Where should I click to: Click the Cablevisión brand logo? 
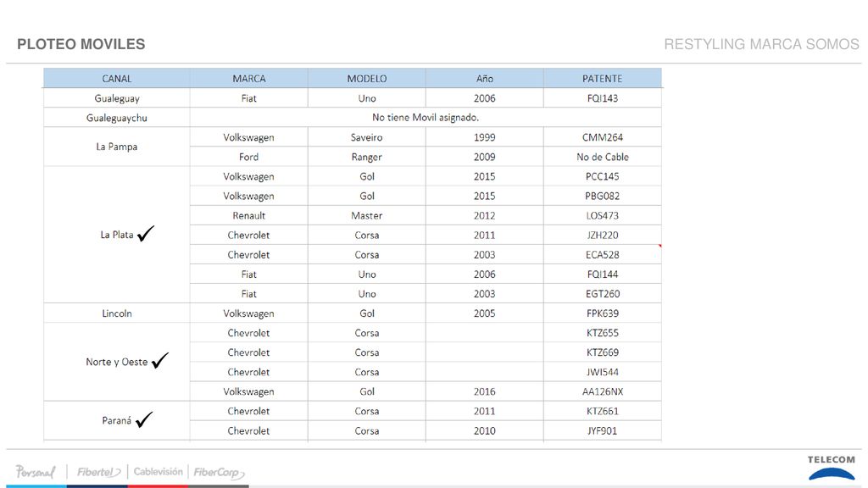click(158, 471)
